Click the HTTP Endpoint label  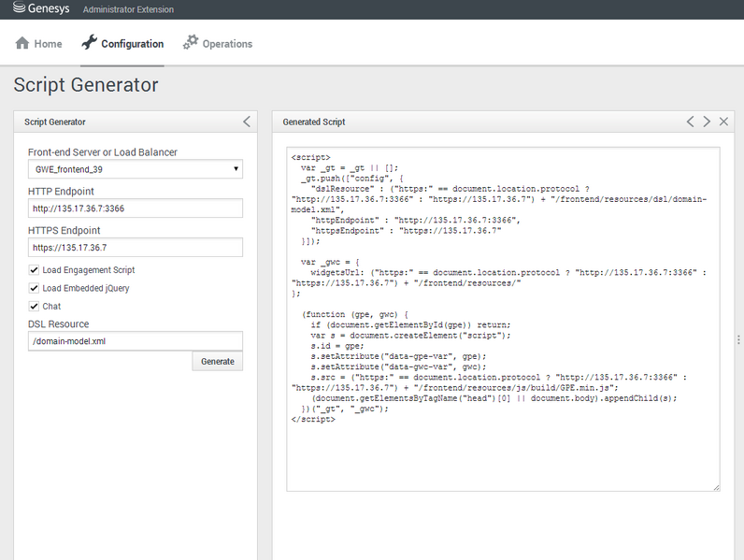pos(61,192)
